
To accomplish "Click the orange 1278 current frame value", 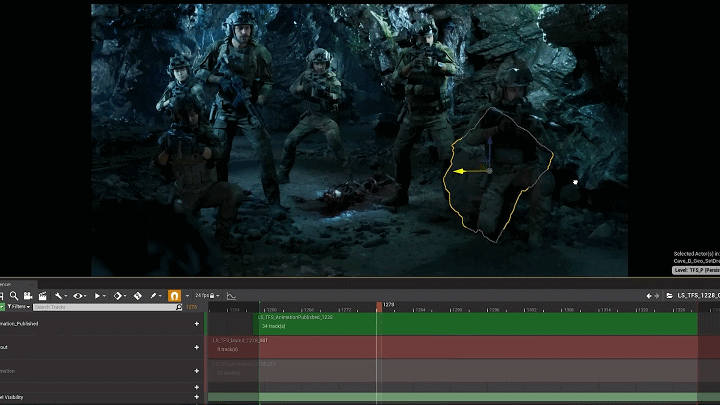I will tap(191, 307).
